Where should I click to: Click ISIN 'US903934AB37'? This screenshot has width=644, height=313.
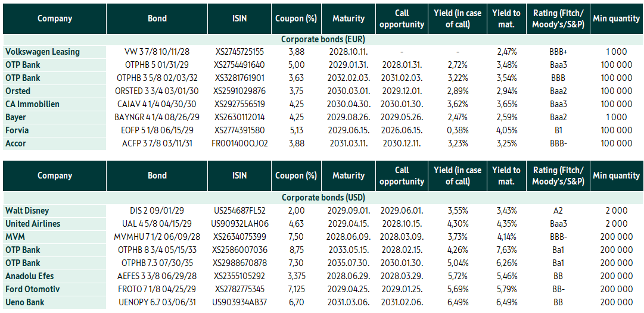[239, 303]
